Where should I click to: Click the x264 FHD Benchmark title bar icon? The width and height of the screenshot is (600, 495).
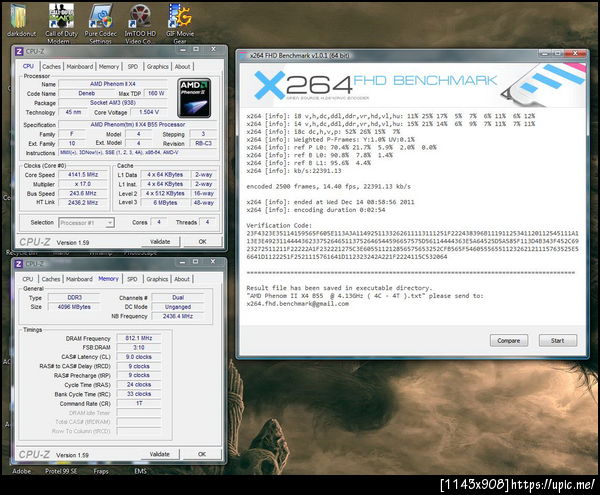[x=244, y=56]
